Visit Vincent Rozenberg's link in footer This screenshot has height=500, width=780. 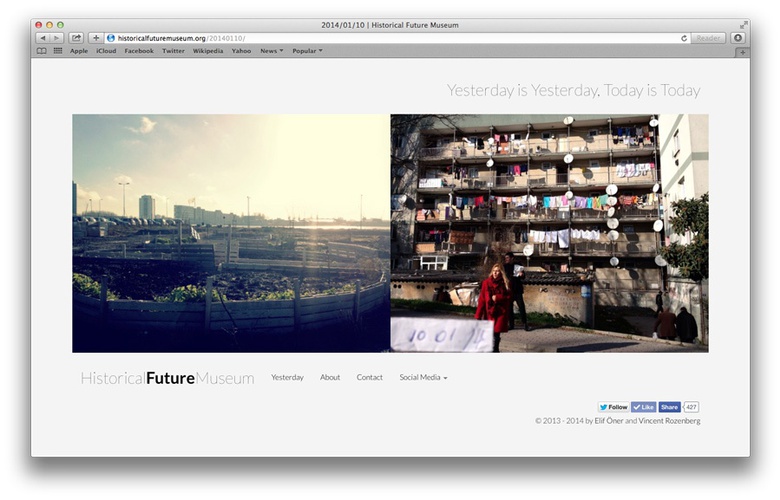coord(669,421)
